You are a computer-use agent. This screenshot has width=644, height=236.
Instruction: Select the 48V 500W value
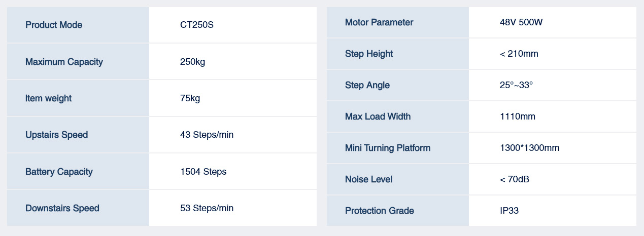522,22
